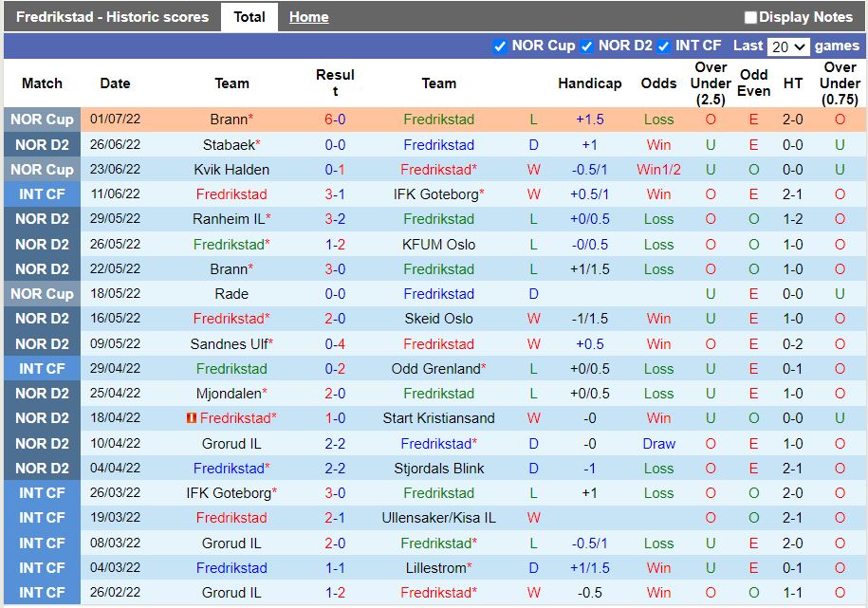This screenshot has height=608, width=868.
Task: Disable the INT CF checkbox
Action: 664,46
